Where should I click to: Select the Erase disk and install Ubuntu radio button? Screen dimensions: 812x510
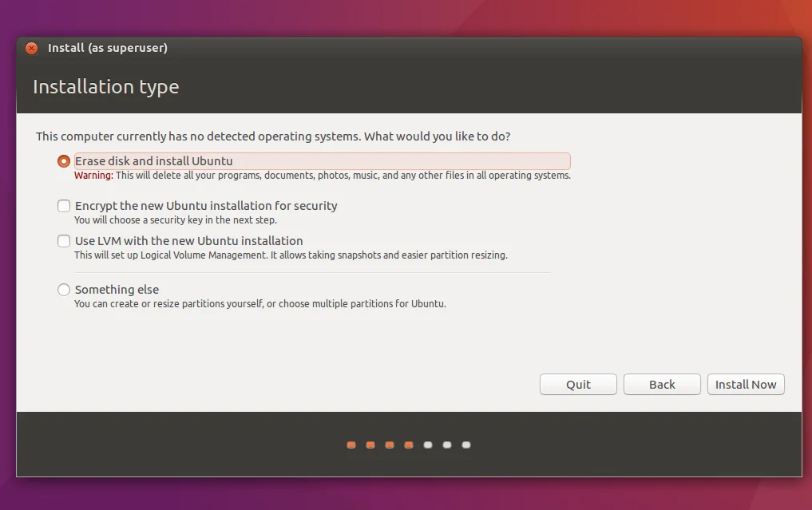64,161
